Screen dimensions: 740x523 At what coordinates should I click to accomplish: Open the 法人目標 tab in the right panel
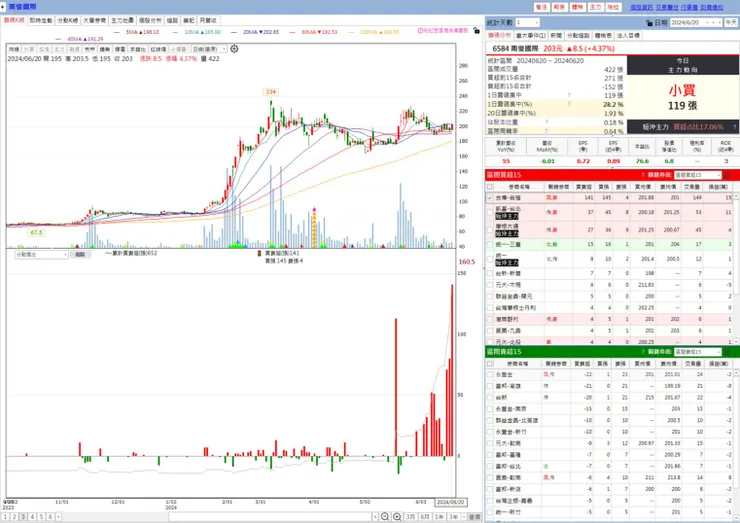629,35
